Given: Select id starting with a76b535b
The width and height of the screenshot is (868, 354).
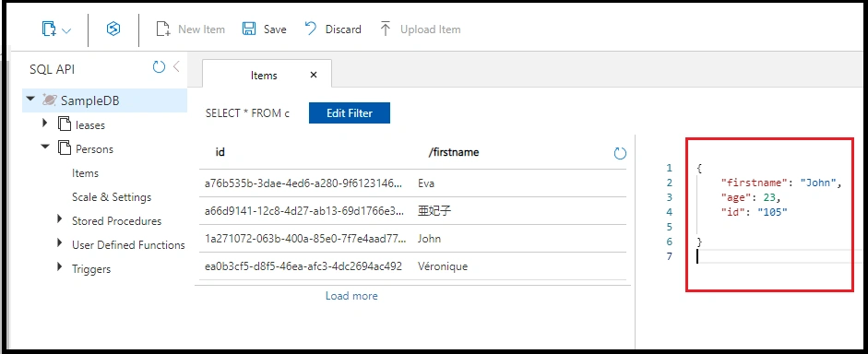Looking at the screenshot, I should click(303, 183).
